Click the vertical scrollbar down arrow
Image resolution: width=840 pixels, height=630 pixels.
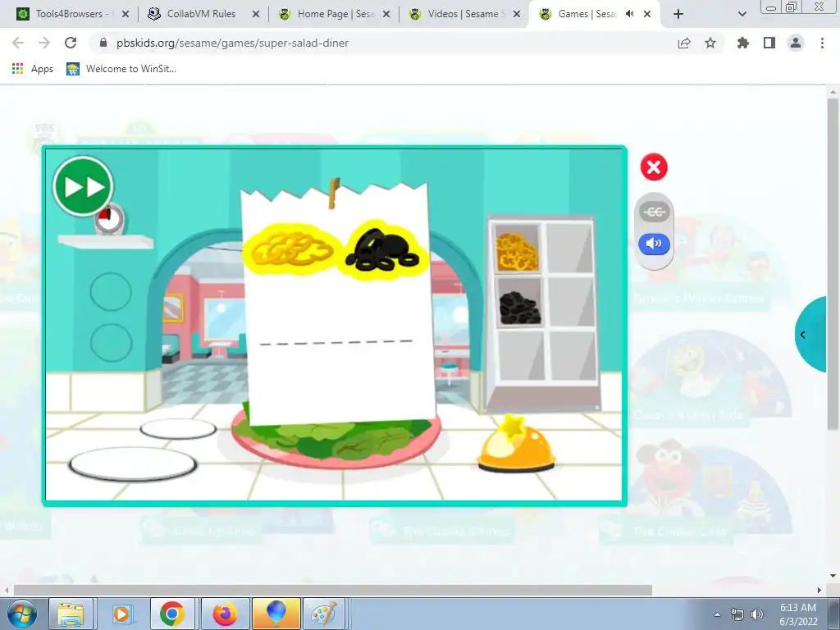[833, 577]
